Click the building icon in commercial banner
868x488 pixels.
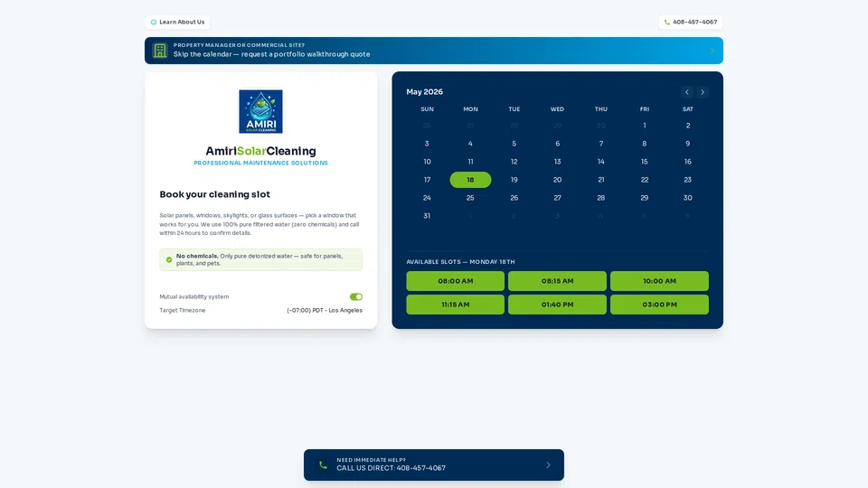point(160,51)
